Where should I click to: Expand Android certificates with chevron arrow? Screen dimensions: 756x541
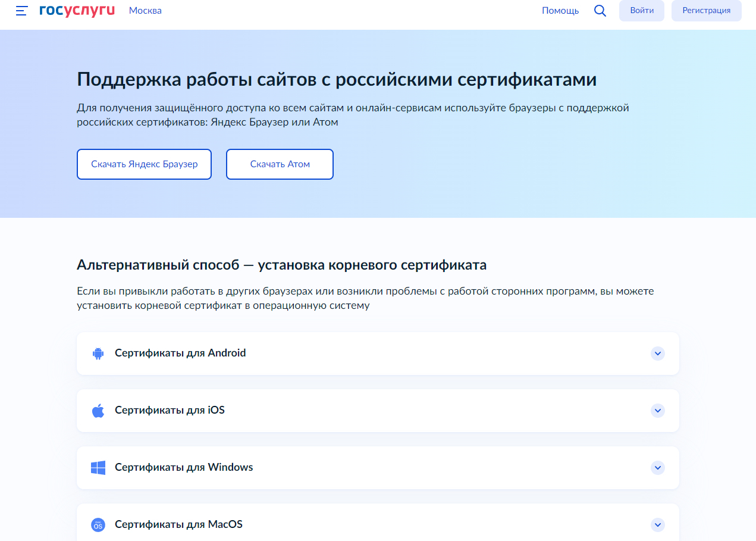click(x=657, y=354)
